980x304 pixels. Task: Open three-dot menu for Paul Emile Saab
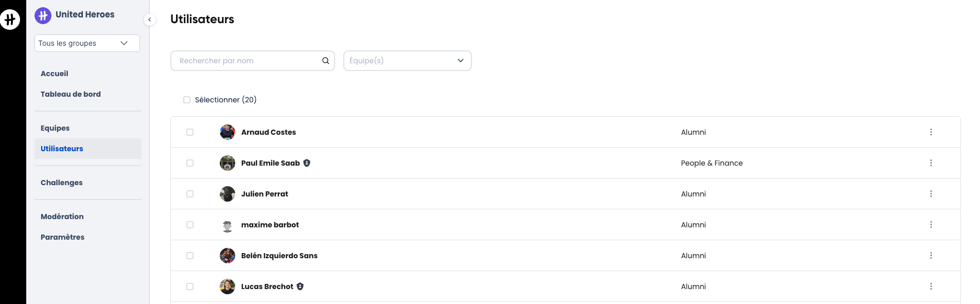[x=931, y=163]
